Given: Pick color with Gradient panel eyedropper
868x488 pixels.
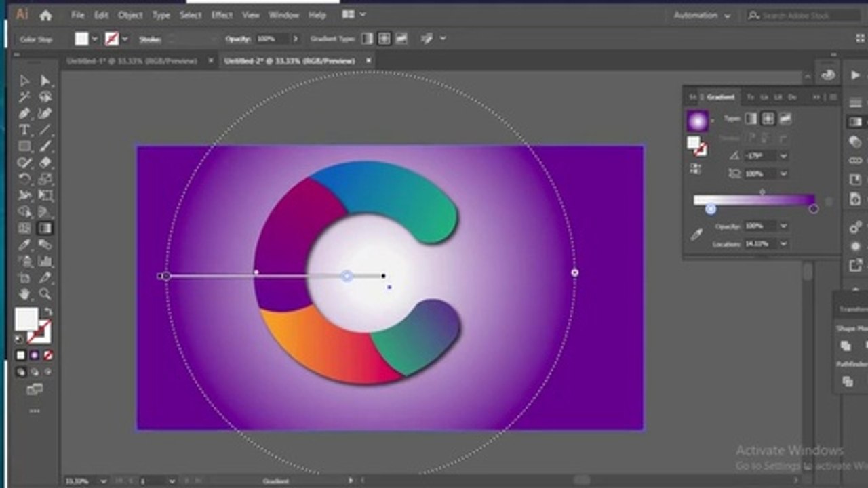Looking at the screenshot, I should (x=696, y=235).
